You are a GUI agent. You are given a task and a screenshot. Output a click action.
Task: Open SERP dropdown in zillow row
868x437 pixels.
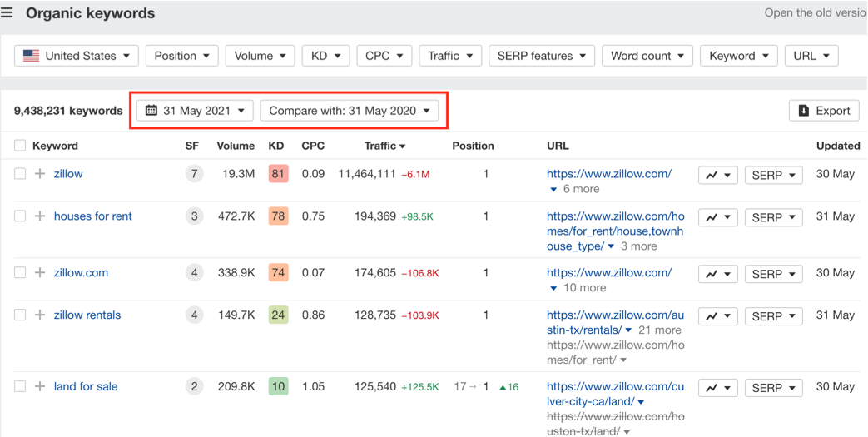(x=774, y=175)
